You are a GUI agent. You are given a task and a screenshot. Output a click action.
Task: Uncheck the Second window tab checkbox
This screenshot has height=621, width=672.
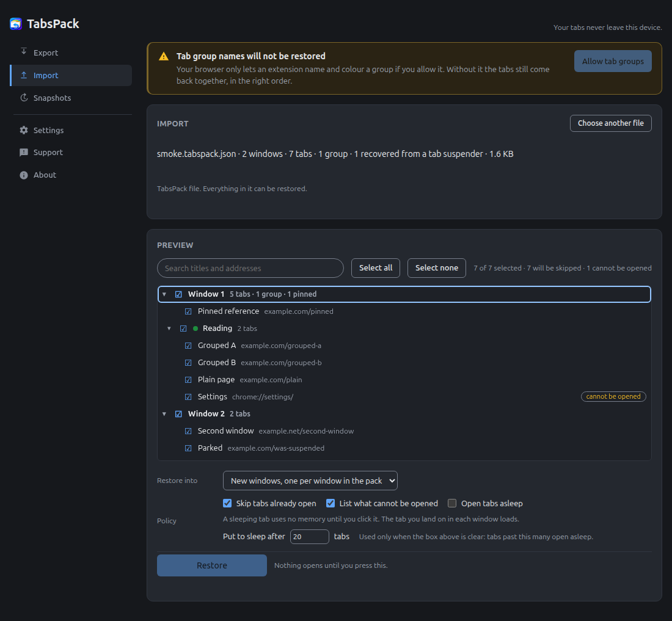[188, 431]
